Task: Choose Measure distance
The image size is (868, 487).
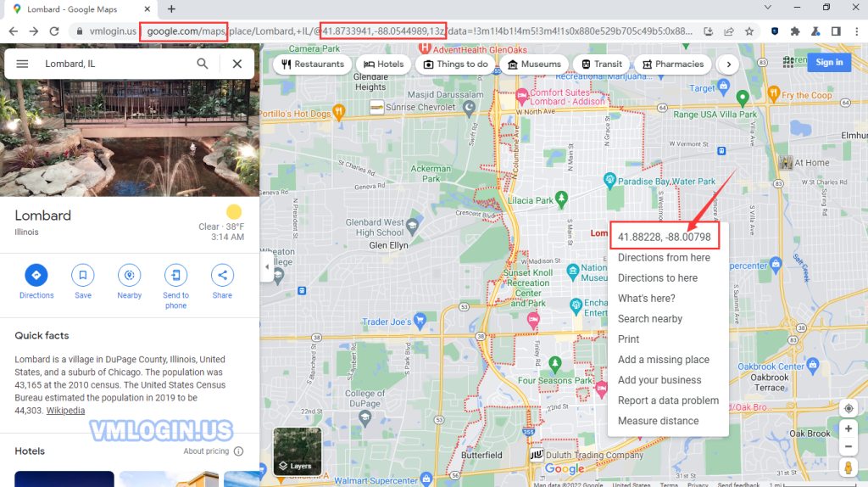Action: [x=658, y=421]
